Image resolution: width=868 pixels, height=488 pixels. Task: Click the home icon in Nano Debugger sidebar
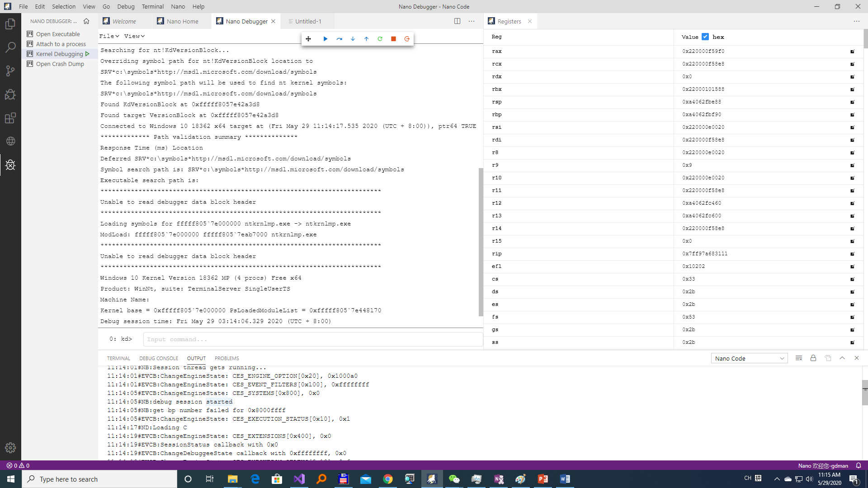86,21
